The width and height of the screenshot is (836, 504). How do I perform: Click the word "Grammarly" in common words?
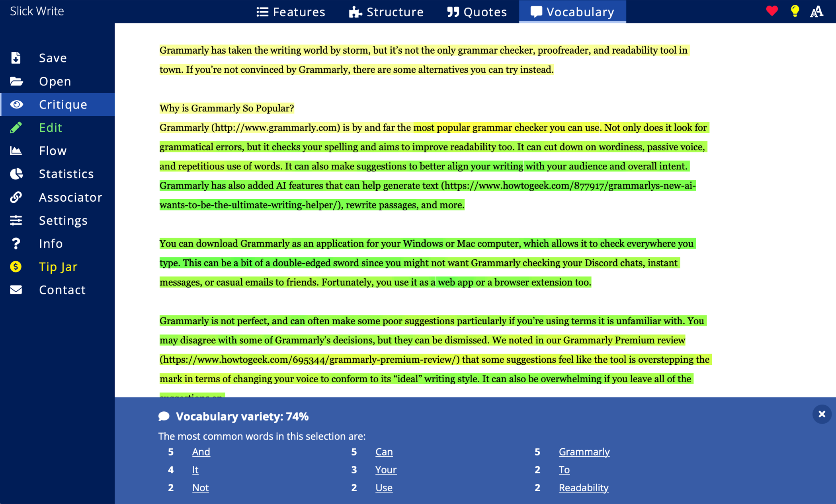(584, 452)
